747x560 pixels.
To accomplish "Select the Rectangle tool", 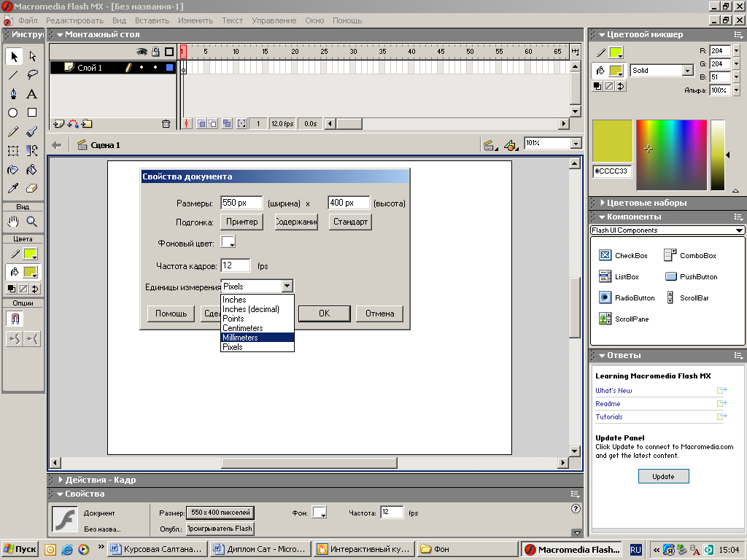I will point(32,113).
